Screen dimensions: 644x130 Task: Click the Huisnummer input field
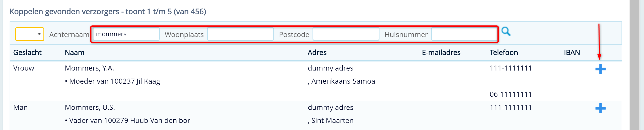coord(464,34)
